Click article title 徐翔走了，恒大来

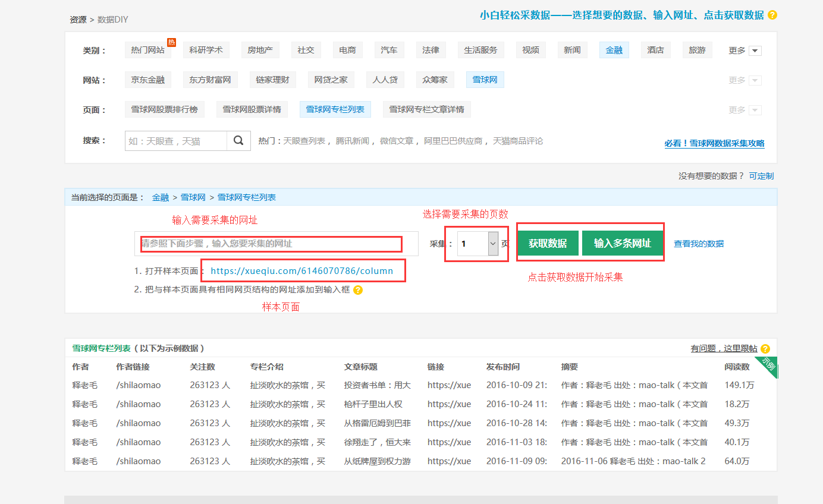point(378,442)
